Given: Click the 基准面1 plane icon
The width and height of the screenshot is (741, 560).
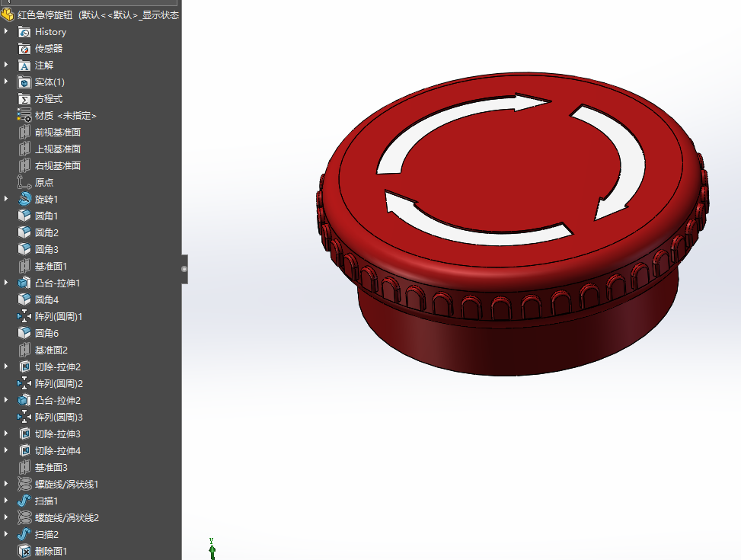Looking at the screenshot, I should tap(24, 266).
